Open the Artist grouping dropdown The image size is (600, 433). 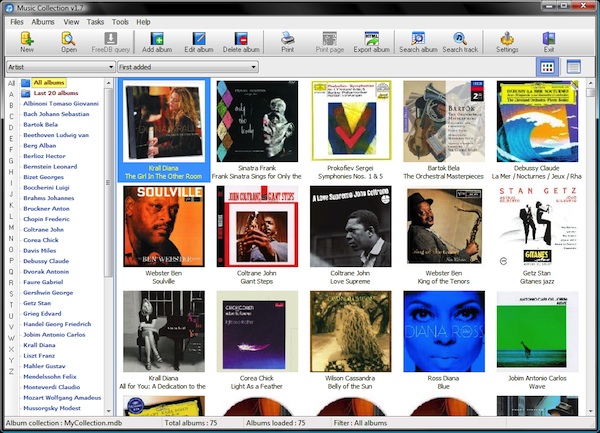60,67
